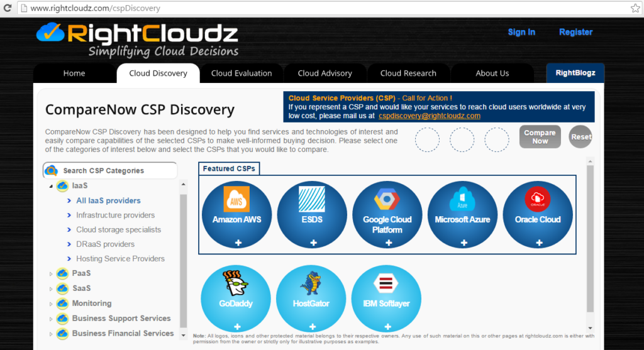Click the Compare Now button
This screenshot has height=350, width=644.
(x=540, y=136)
